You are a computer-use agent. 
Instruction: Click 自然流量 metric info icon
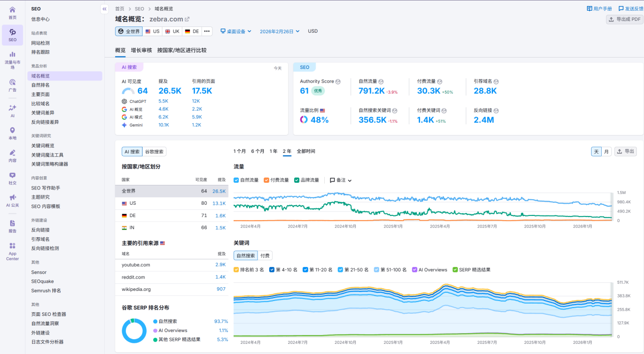(x=381, y=81)
